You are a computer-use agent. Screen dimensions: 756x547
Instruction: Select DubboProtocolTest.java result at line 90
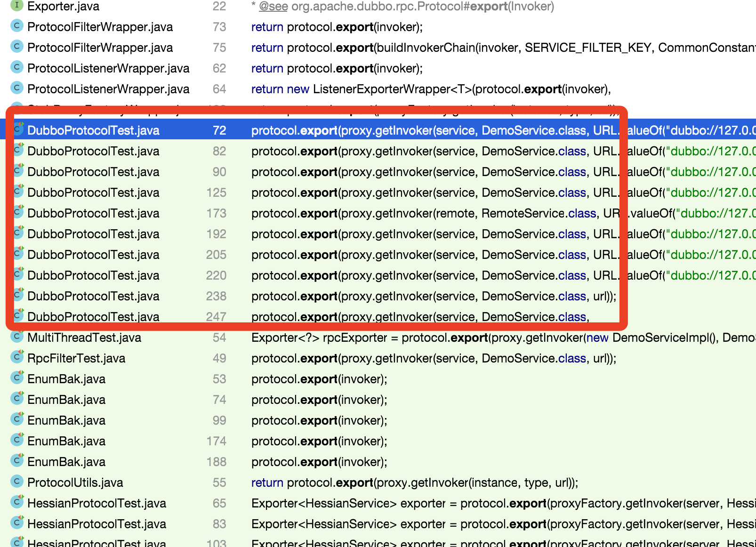[378, 172]
